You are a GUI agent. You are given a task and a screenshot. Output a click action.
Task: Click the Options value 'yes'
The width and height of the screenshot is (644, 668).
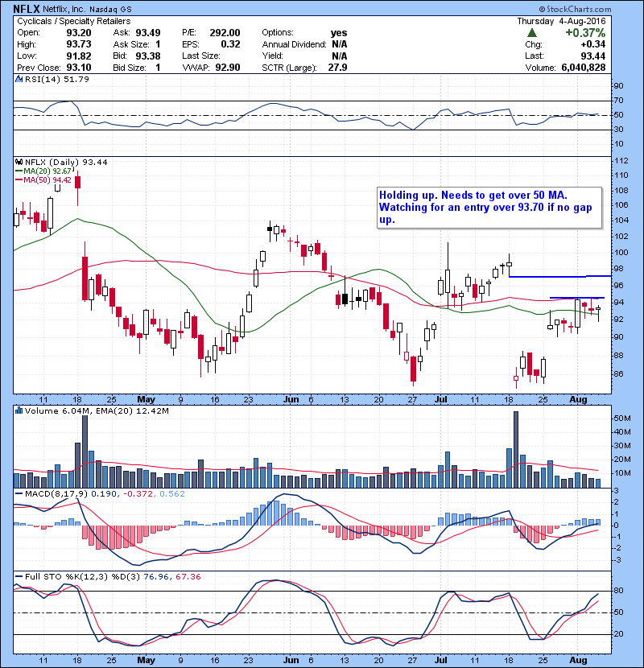339,33
